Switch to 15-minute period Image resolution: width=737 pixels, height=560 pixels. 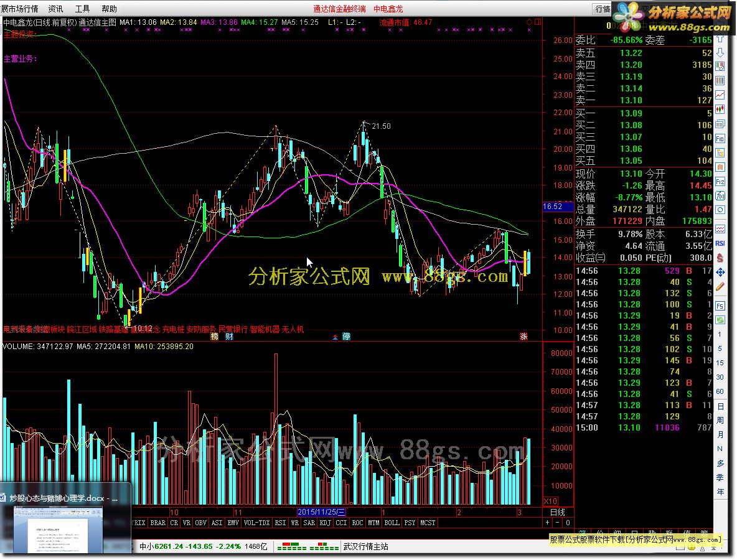(x=720, y=363)
